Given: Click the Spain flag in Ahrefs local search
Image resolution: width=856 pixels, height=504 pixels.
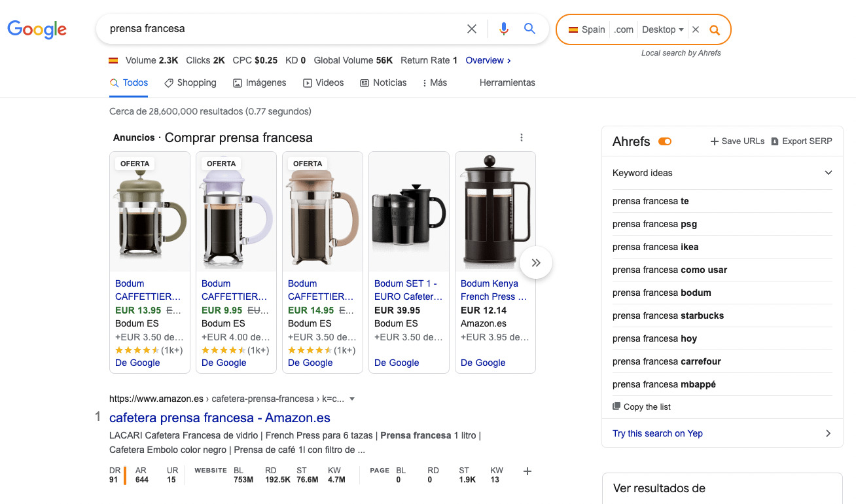Looking at the screenshot, I should click(573, 29).
